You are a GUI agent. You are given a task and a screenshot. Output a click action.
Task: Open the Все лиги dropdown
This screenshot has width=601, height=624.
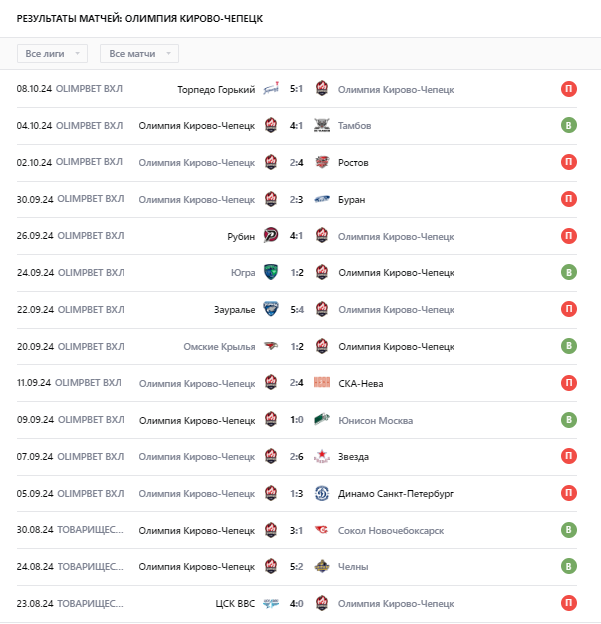tap(53, 53)
